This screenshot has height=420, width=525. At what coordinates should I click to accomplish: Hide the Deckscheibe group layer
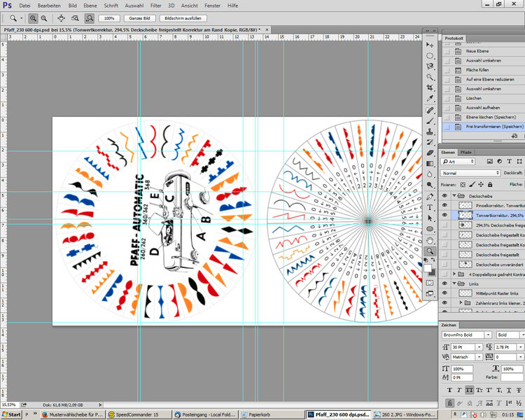coord(444,196)
